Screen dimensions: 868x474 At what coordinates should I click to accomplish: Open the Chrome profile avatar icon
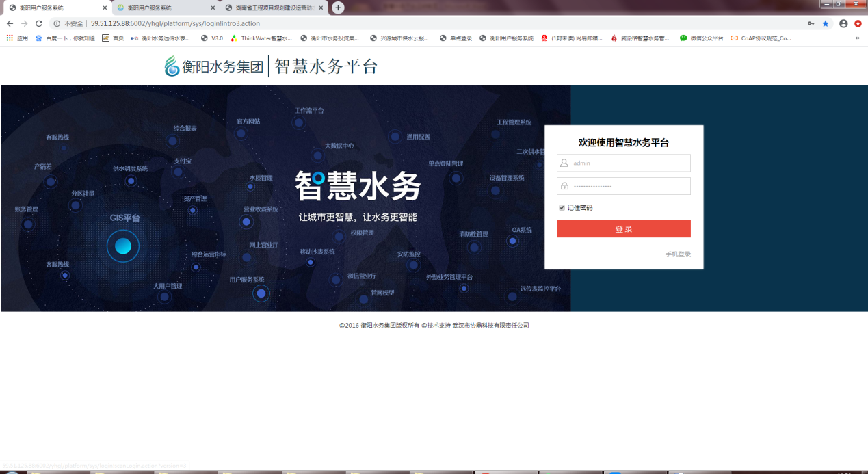point(843,23)
